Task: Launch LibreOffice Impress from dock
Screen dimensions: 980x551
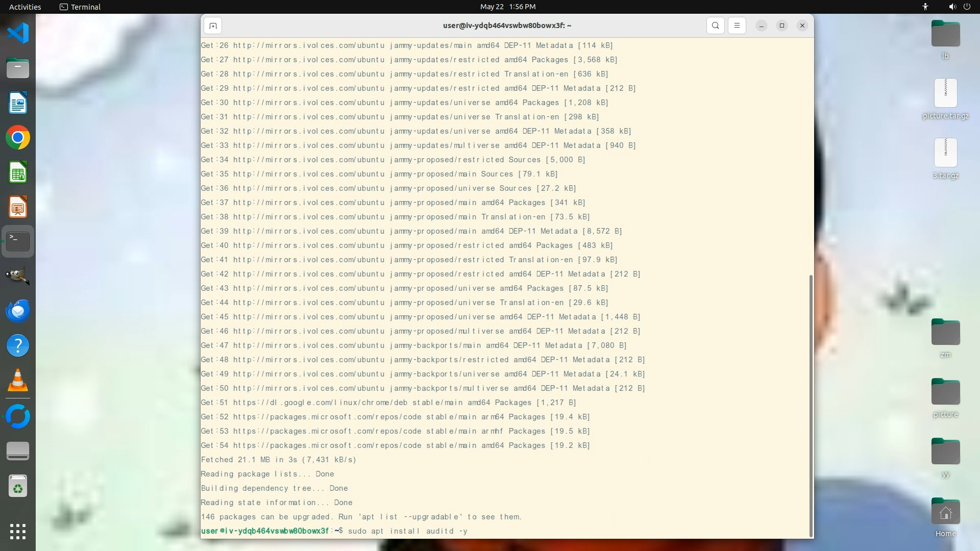Action: [18, 208]
